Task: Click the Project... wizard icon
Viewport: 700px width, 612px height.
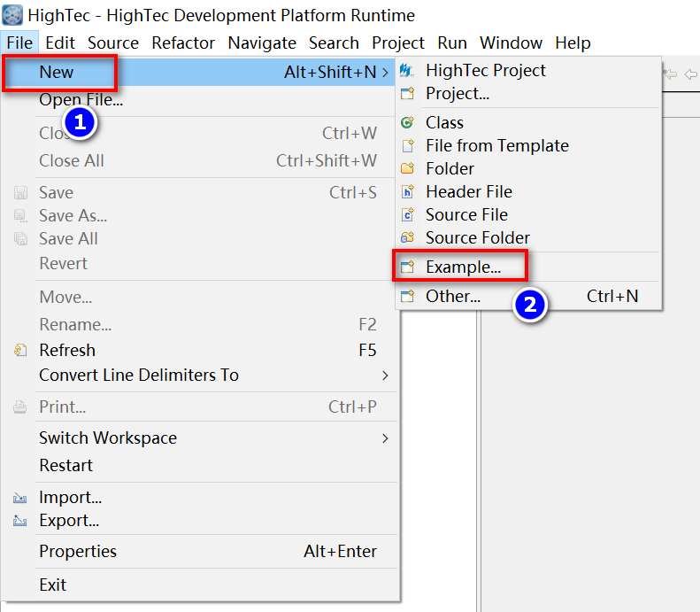Action: tap(407, 94)
